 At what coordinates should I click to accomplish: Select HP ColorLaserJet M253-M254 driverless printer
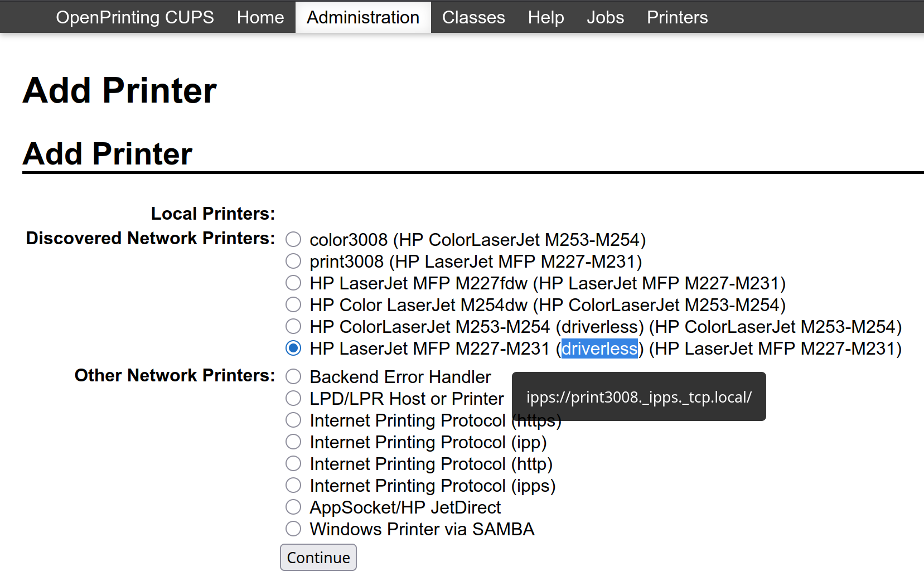(x=293, y=327)
